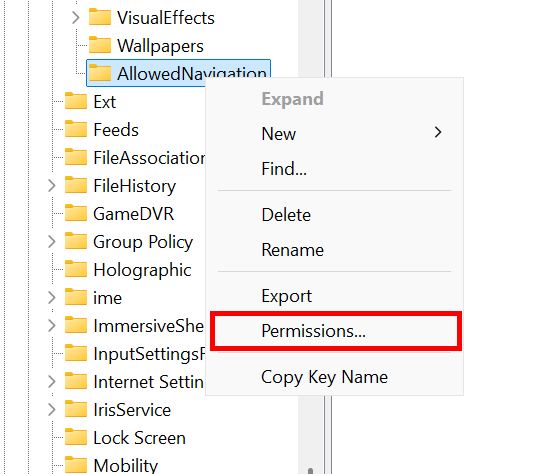The height and width of the screenshot is (474, 557).
Task: Click the AllowedNavigation folder icon
Action: [x=99, y=73]
